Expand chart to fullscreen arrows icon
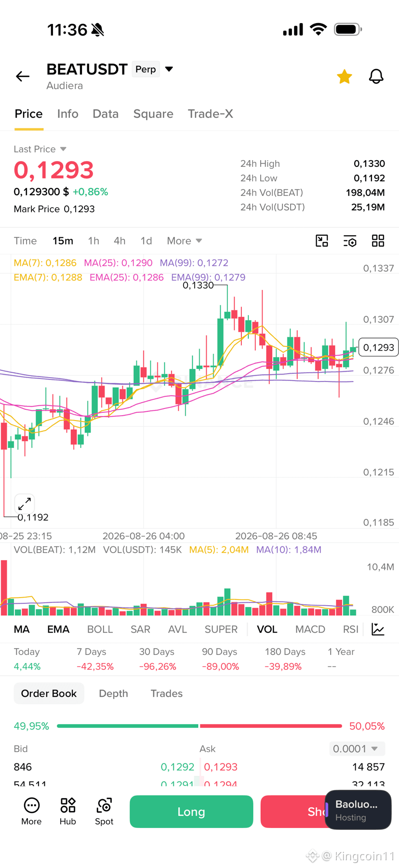Image resolution: width=399 pixels, height=868 pixels. pos(24,504)
